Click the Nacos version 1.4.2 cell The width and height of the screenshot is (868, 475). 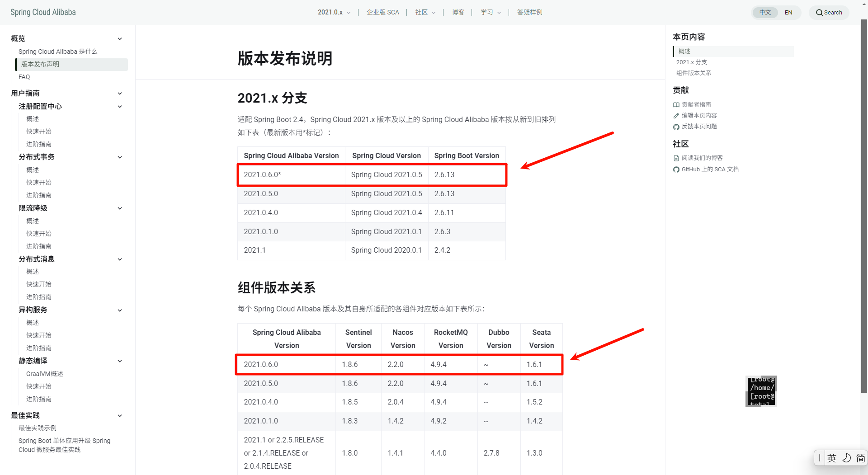click(x=403, y=421)
